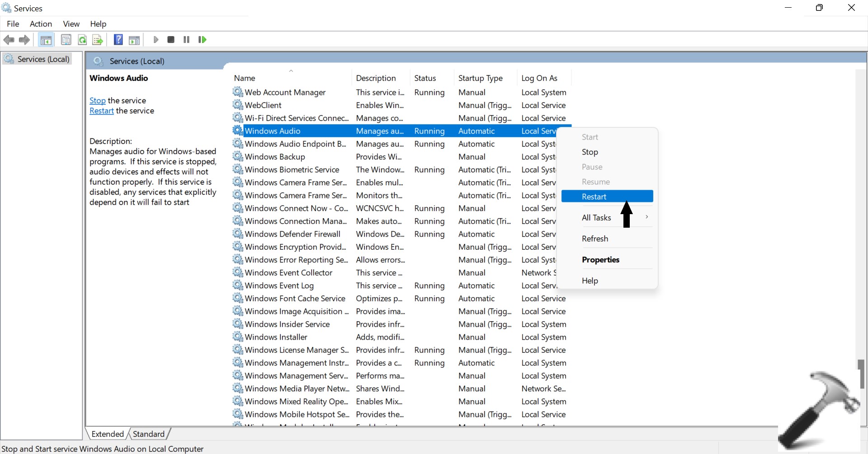Click the vertical scrollbar thumb
Screen dimensions: 868x454
(861, 374)
